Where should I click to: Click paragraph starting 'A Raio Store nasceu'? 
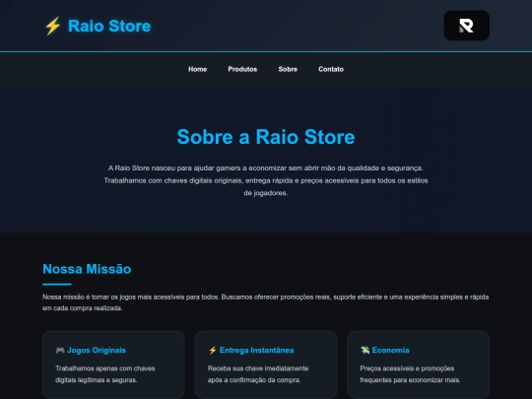266,180
